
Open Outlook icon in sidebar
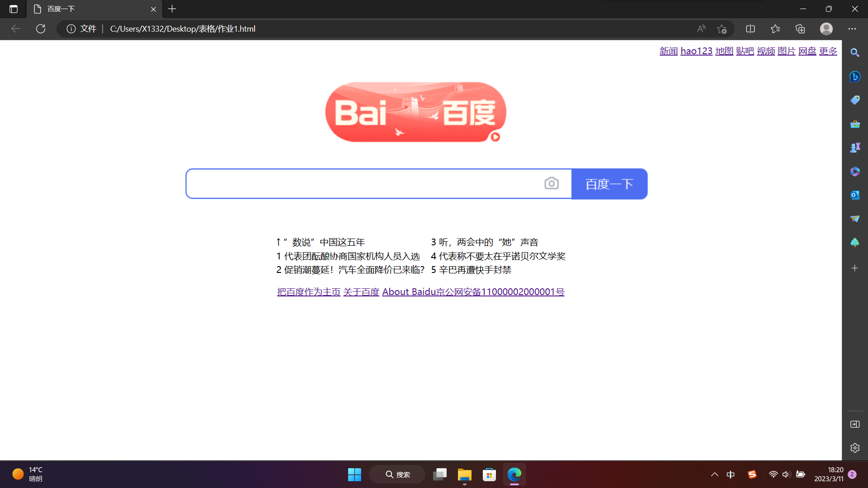pos(854,195)
